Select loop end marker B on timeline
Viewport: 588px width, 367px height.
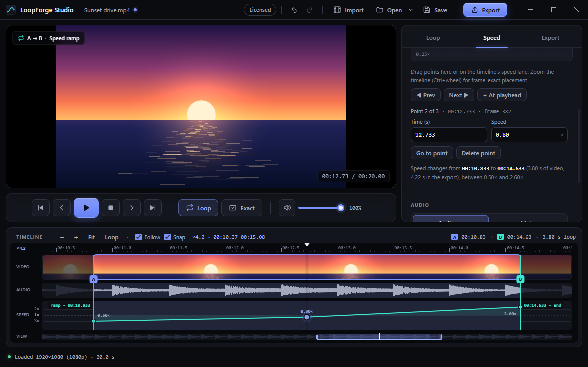tap(520, 279)
